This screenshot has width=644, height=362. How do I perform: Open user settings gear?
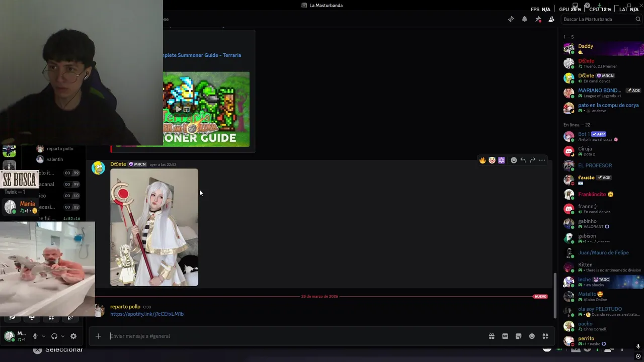73,336
